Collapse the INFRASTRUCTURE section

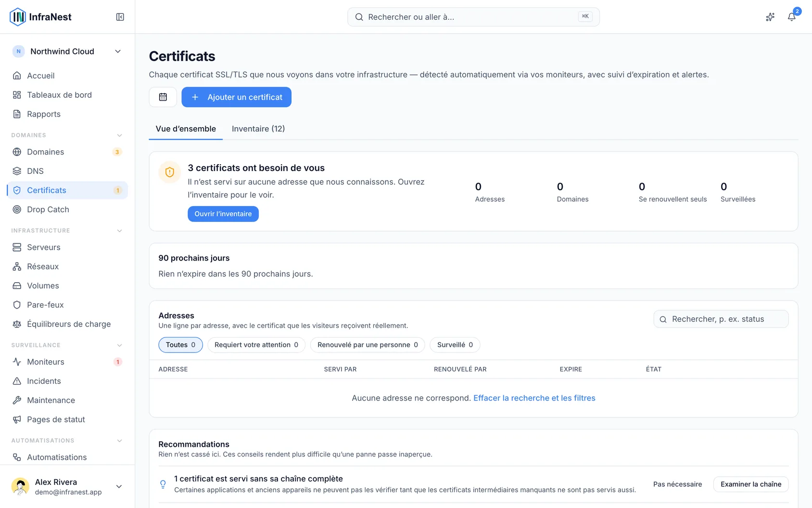[119, 231]
